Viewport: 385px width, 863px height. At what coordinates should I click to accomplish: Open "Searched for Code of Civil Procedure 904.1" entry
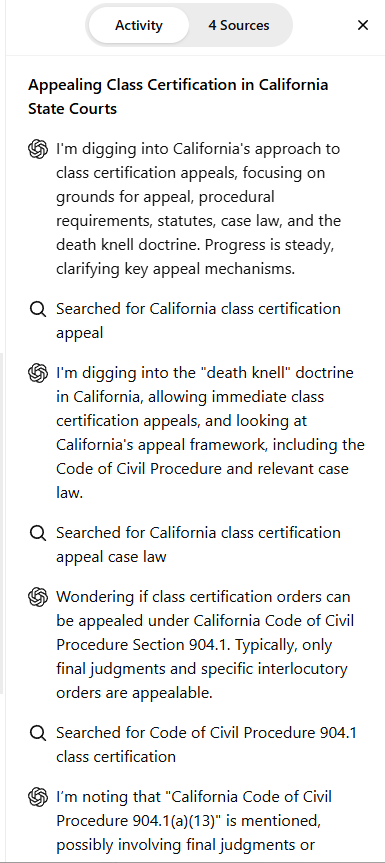point(206,745)
